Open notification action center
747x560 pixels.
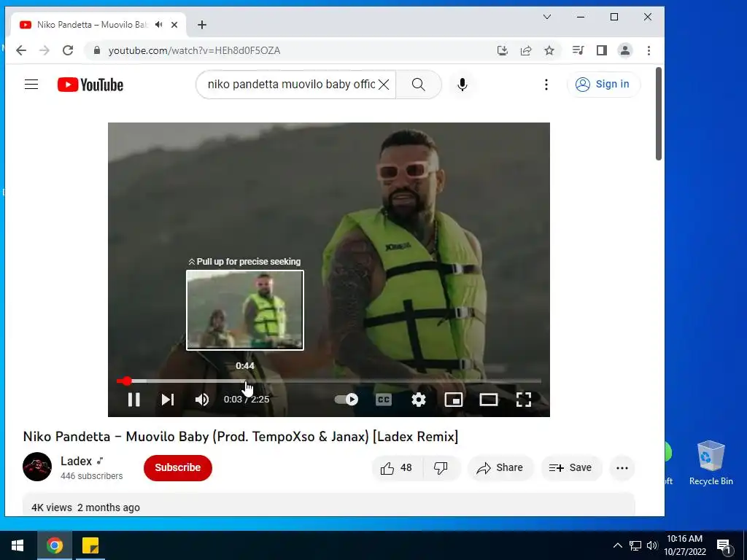click(724, 546)
